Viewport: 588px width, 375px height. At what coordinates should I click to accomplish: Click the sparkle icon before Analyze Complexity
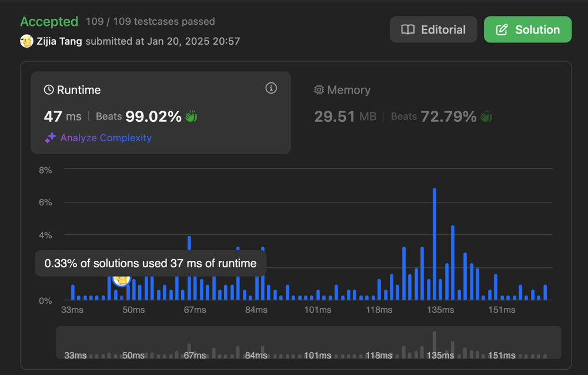(51, 138)
